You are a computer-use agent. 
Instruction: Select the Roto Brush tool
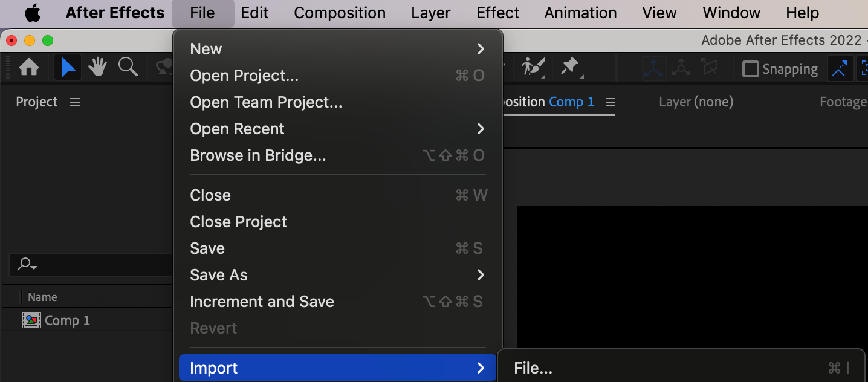click(534, 68)
